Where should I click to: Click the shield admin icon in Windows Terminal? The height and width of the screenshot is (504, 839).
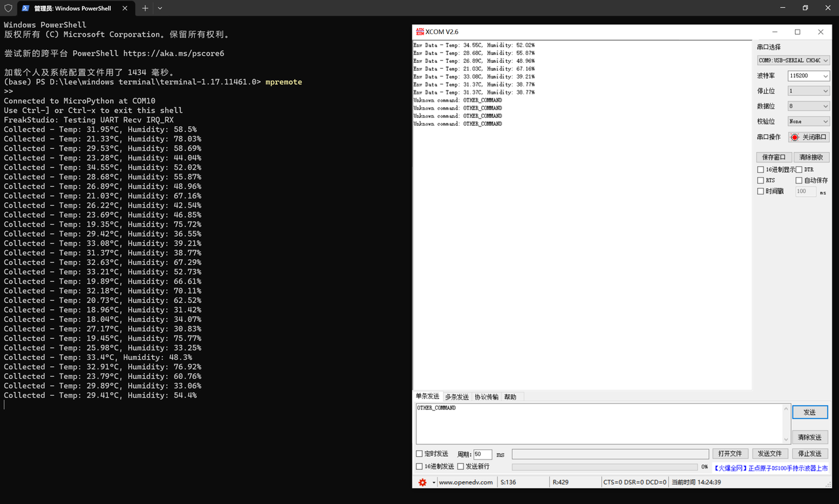tap(9, 8)
